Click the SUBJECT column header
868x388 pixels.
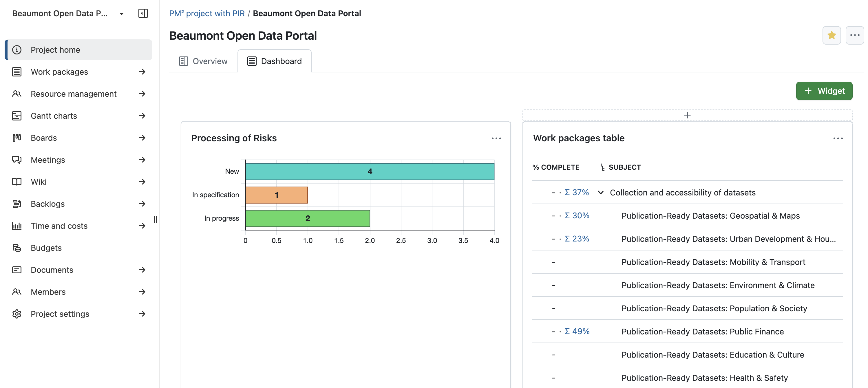click(624, 167)
